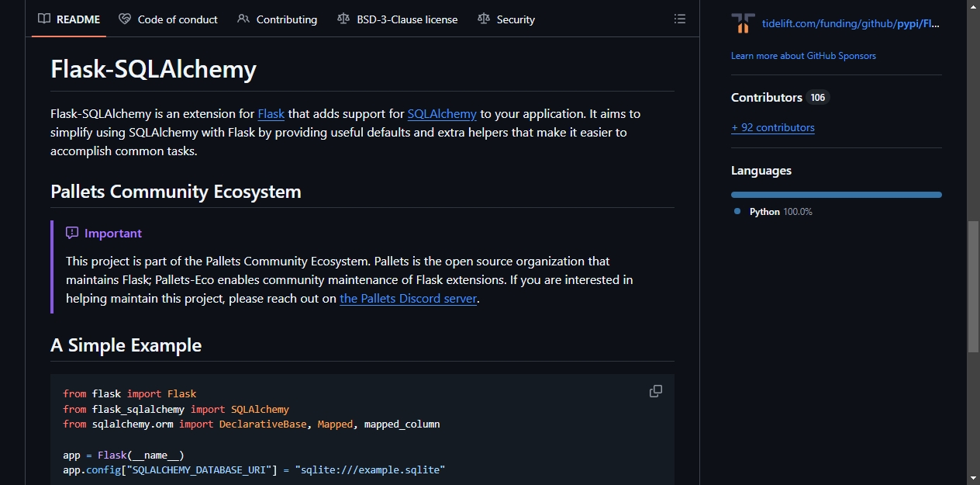Click the scrollbar down arrow
This screenshot has height=485, width=980.
click(973, 477)
